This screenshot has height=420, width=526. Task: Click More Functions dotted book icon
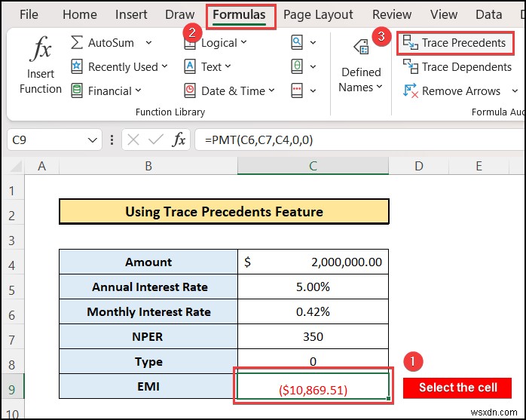pyautogui.click(x=297, y=90)
